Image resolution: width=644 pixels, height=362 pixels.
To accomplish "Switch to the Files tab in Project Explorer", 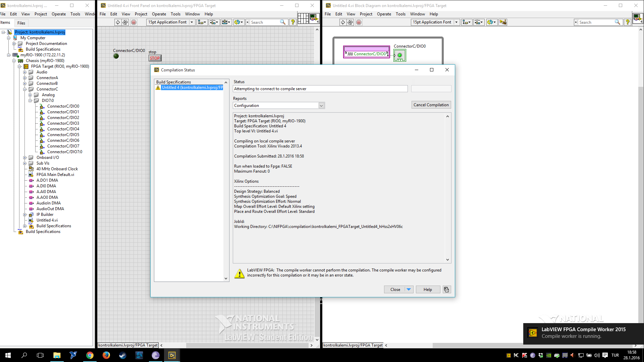I will pos(21,23).
